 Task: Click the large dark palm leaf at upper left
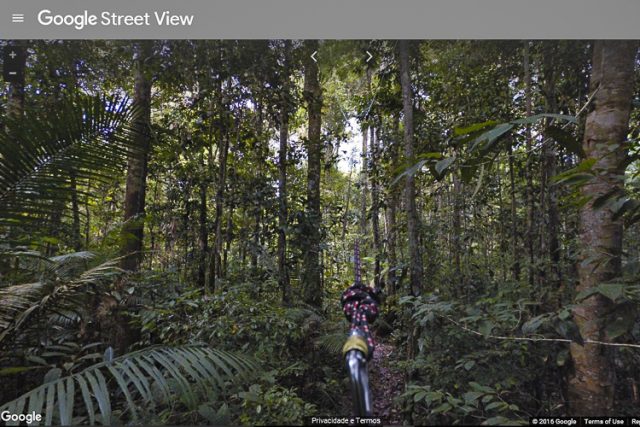[65, 163]
